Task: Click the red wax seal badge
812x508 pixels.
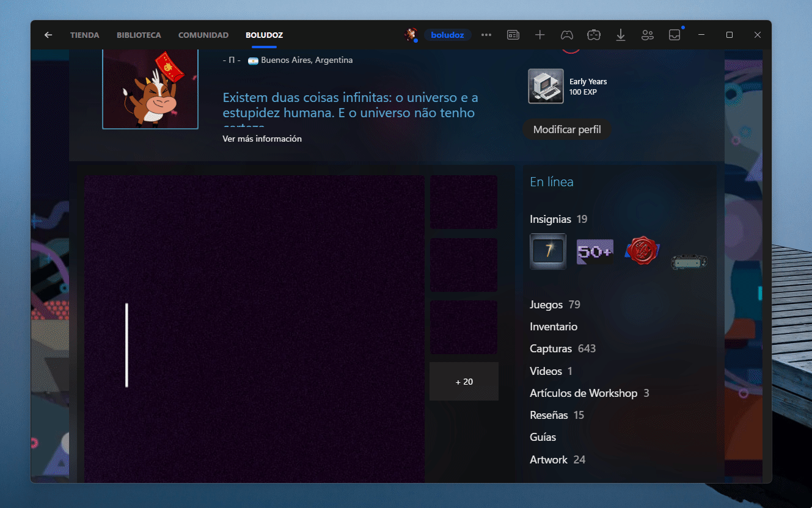Action: coord(642,251)
